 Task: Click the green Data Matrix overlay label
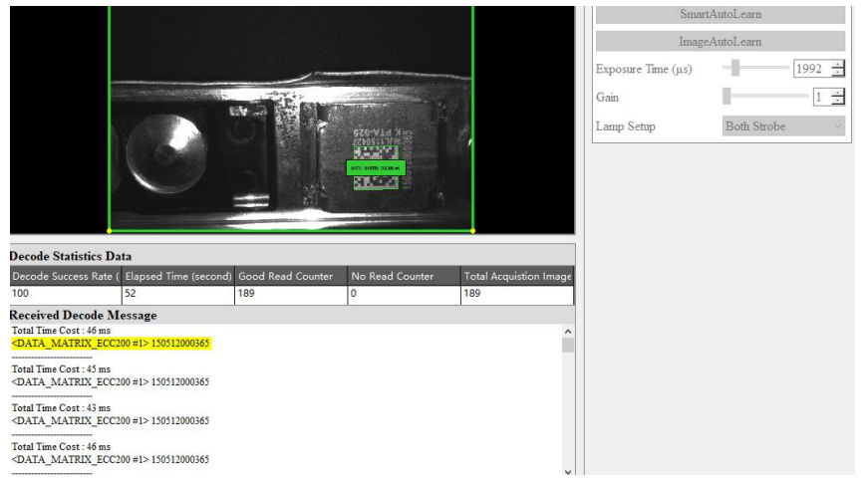376,168
